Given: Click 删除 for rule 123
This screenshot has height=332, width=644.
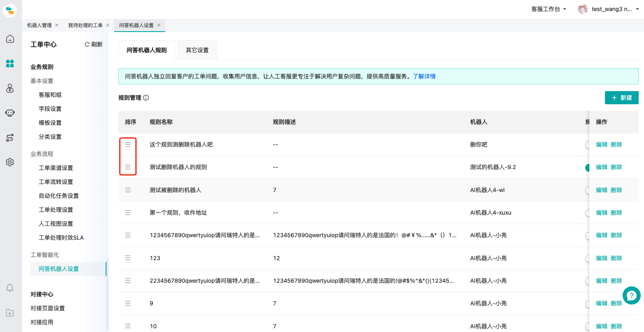Looking at the screenshot, I should pos(616,258).
